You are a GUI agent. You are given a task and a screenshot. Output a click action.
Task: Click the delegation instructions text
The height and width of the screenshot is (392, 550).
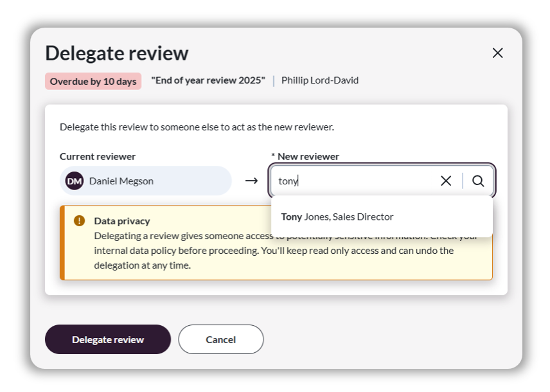pos(197,127)
